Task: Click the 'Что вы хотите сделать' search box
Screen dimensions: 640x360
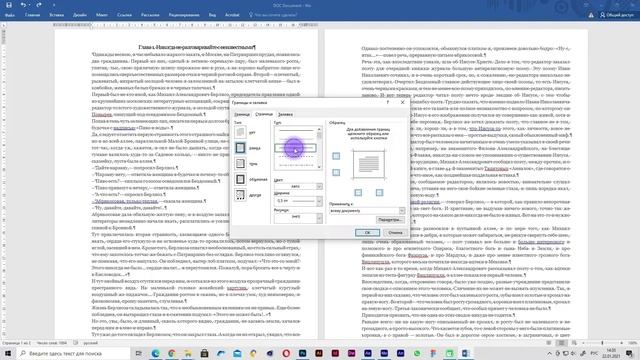Action: point(273,15)
